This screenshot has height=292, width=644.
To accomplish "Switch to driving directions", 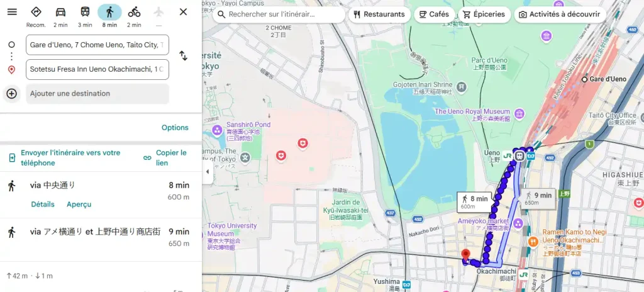I will (x=60, y=16).
